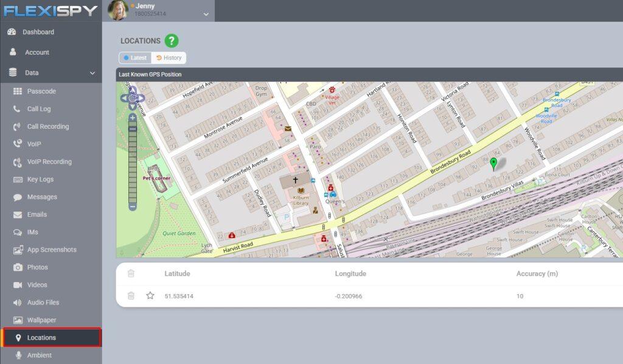Click the Accuracy (m) column header

(537, 273)
